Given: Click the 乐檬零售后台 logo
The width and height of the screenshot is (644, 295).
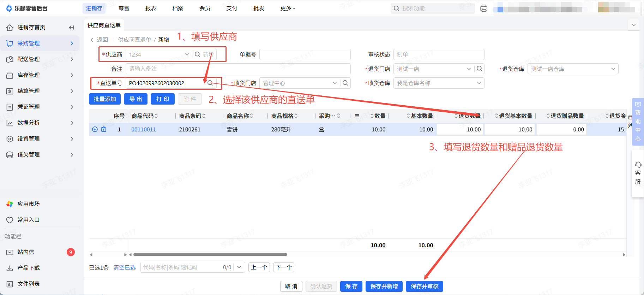Looking at the screenshot, I should point(27,8).
